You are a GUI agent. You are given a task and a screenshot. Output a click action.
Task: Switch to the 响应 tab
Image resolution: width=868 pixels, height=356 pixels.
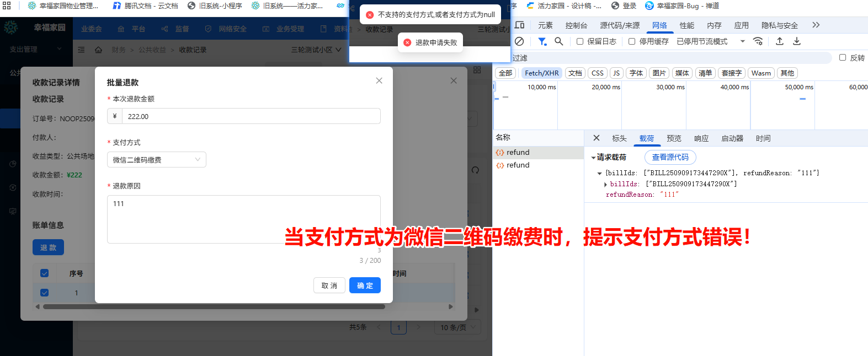pyautogui.click(x=701, y=138)
